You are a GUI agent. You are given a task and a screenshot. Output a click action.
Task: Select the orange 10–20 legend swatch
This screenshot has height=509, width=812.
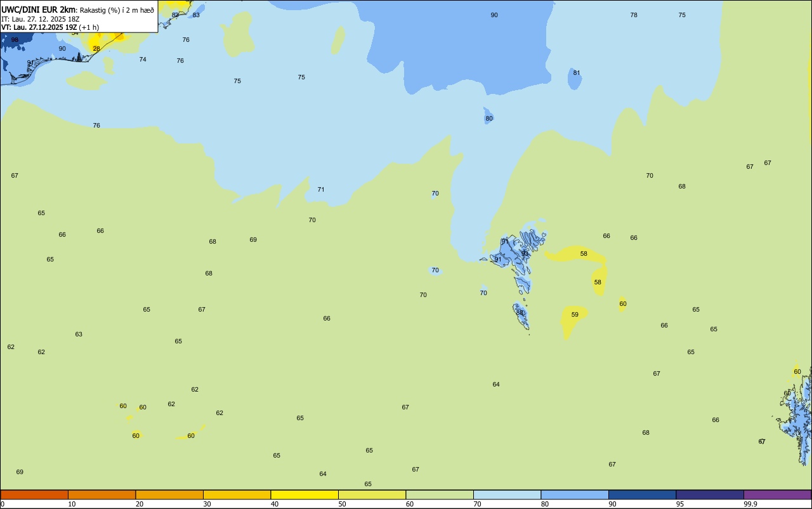tap(101, 494)
